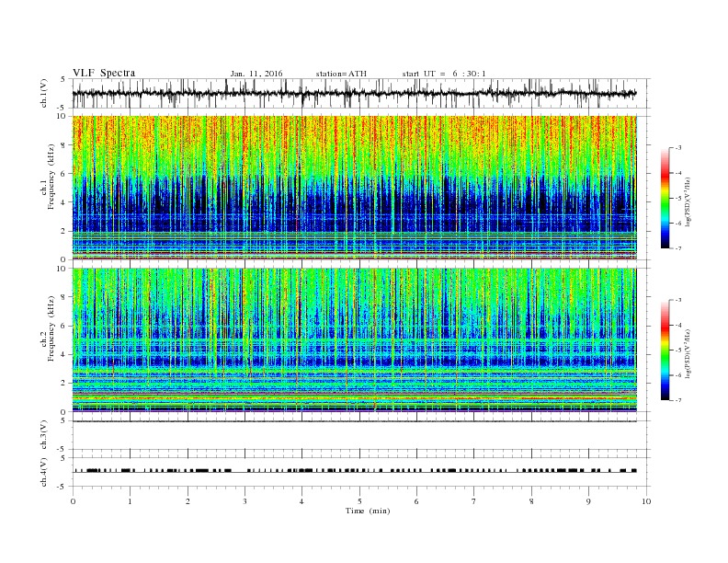Click time axis tick label "7"

(x=474, y=501)
